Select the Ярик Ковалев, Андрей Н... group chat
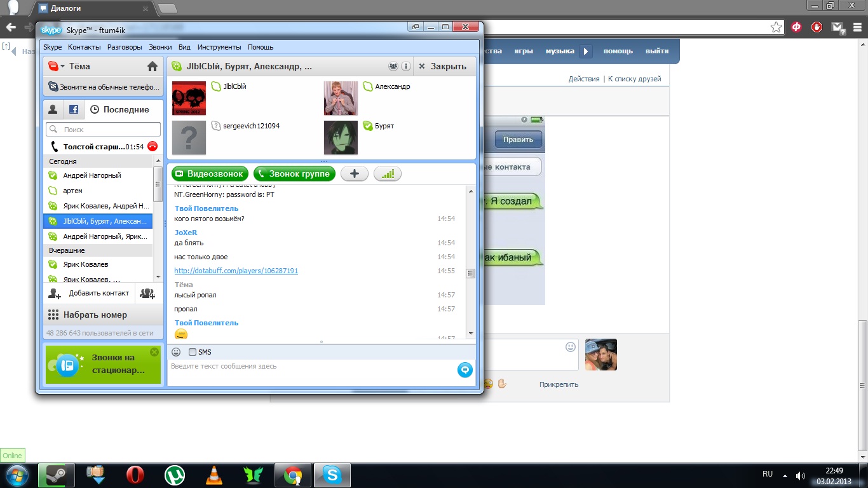868x488 pixels. [x=98, y=206]
